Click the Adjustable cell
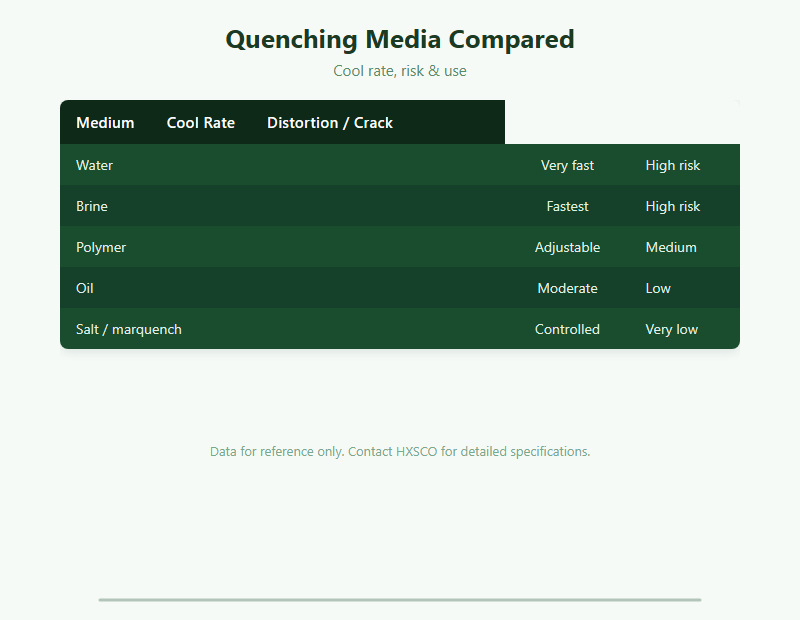800x620 pixels. click(567, 247)
